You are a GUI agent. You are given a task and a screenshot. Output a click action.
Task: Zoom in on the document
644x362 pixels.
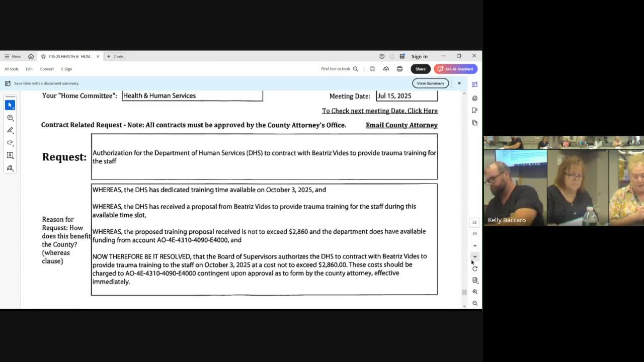coord(474,292)
